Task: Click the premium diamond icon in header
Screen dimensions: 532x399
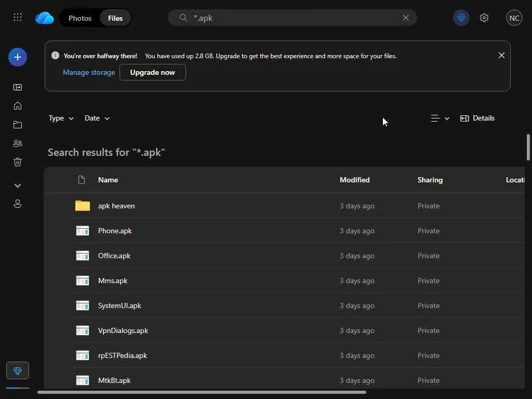Action: pos(461,18)
